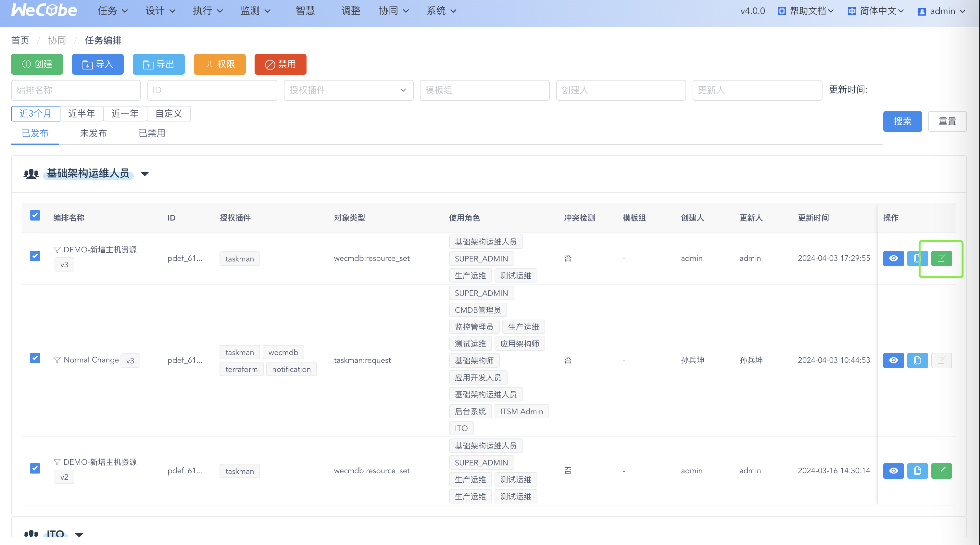Click the 禁用 button
Viewport: 980px width, 545px height.
[280, 64]
